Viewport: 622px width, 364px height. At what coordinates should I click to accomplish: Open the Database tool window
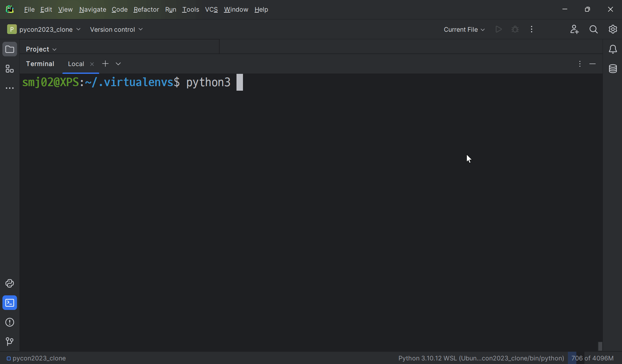[613, 69]
